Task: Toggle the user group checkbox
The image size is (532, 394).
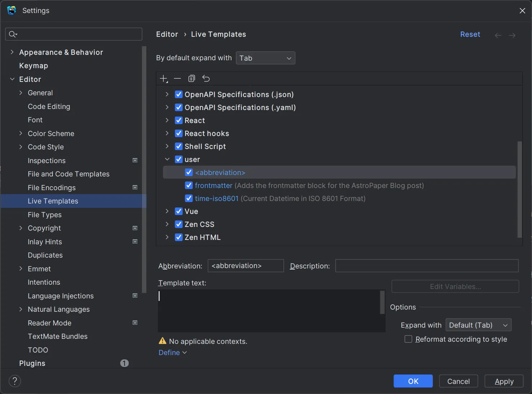Action: [178, 159]
